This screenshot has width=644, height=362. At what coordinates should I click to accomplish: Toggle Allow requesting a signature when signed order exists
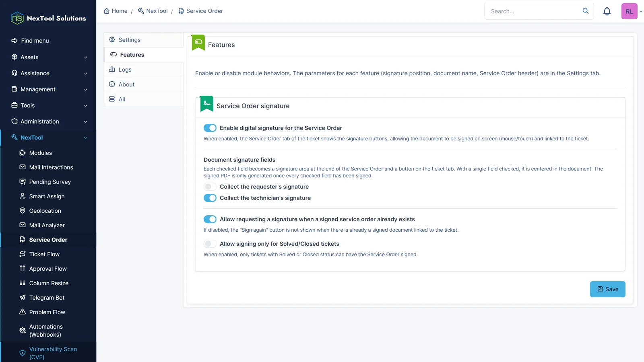[x=210, y=219]
